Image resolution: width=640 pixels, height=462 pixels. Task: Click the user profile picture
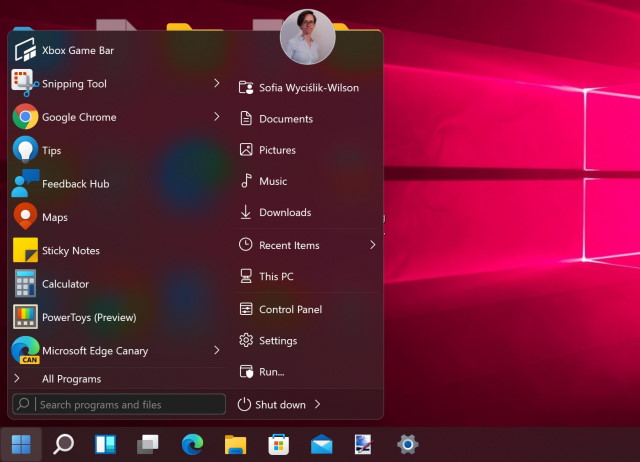[x=307, y=37]
